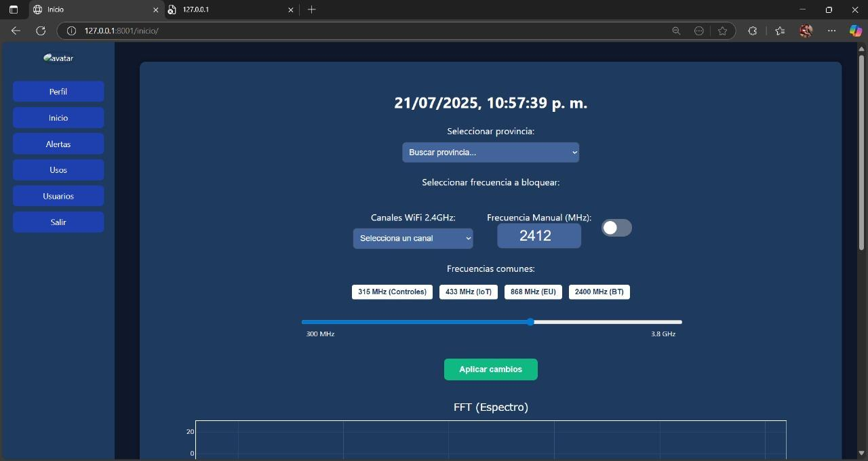
Task: Open Settings and more ellipsis menu
Action: 832,31
